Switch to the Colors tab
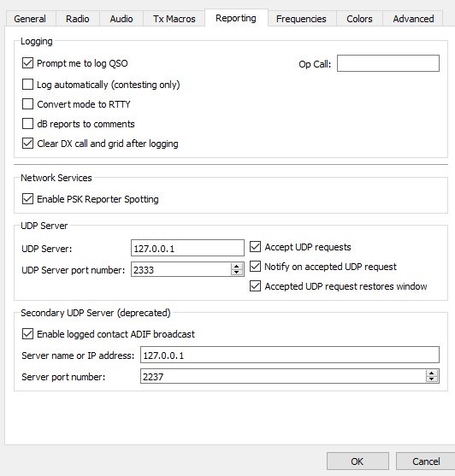Image resolution: width=455 pixels, height=476 pixels. (x=359, y=19)
